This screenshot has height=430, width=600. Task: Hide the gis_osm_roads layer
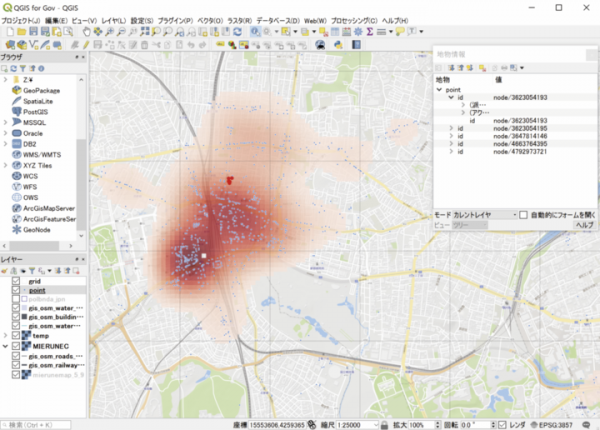click(x=16, y=356)
